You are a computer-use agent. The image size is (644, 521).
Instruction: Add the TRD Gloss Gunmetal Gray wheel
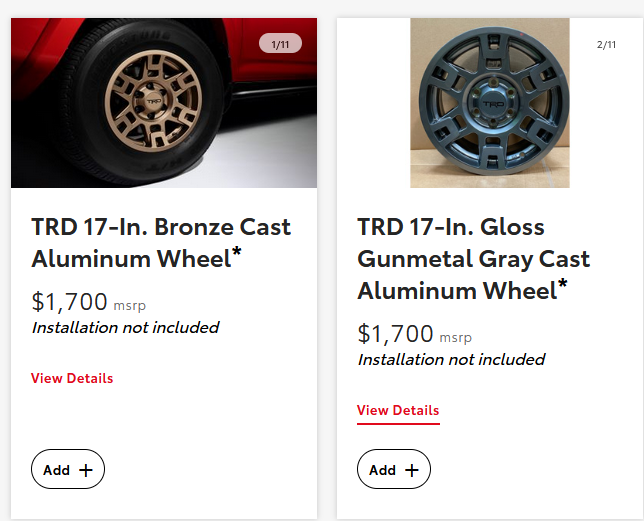point(394,469)
